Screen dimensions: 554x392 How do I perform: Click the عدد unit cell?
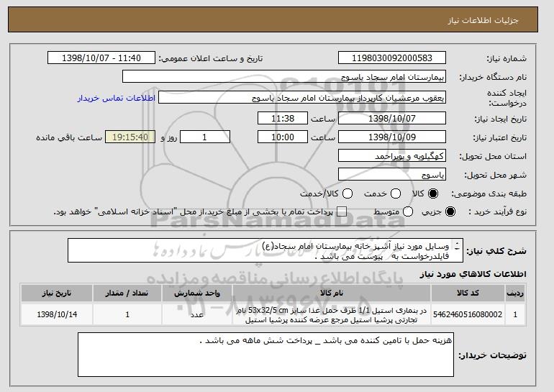[197, 314]
